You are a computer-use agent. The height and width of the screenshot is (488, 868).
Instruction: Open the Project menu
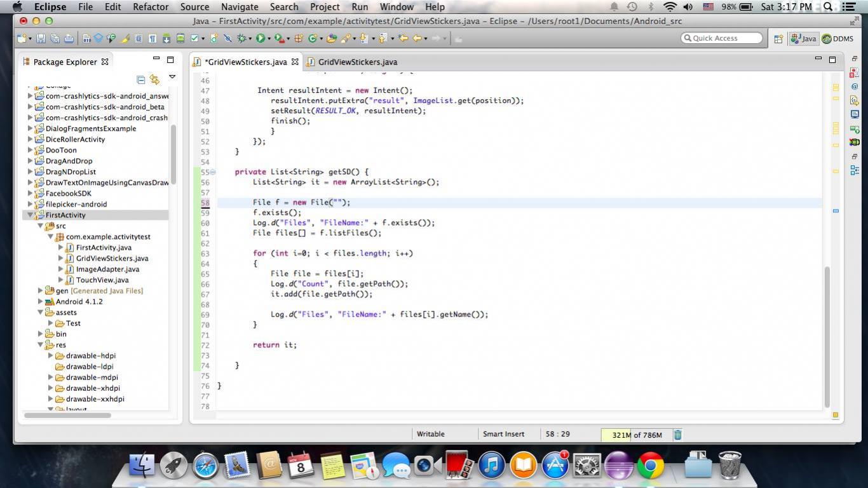tap(325, 7)
